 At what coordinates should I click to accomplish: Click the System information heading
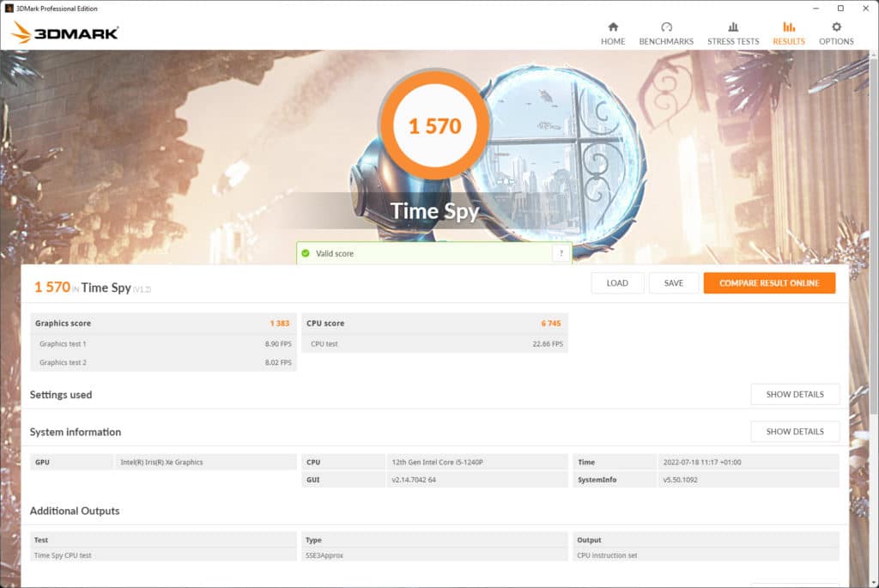[76, 432]
